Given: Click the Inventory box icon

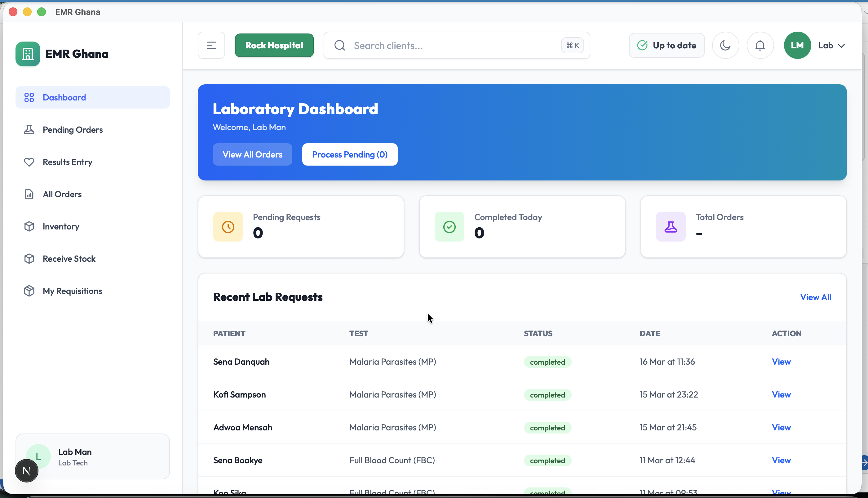Looking at the screenshot, I should [29, 226].
